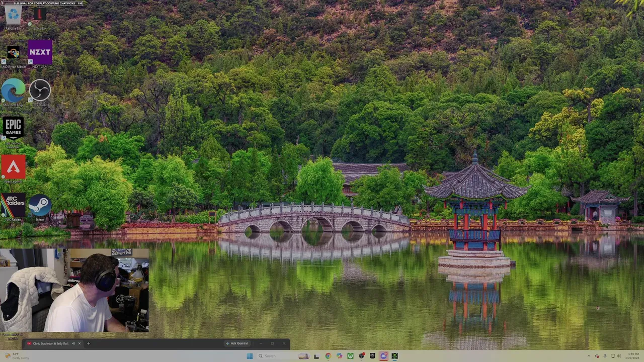Open the green-square app right of Discord
The height and width of the screenshot is (362, 644).
coord(394,356)
